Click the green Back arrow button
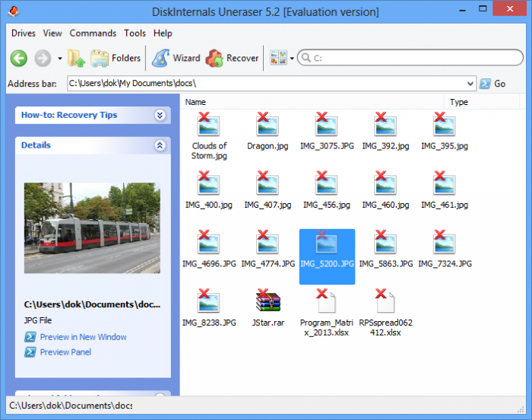532x420 pixels. [19, 58]
